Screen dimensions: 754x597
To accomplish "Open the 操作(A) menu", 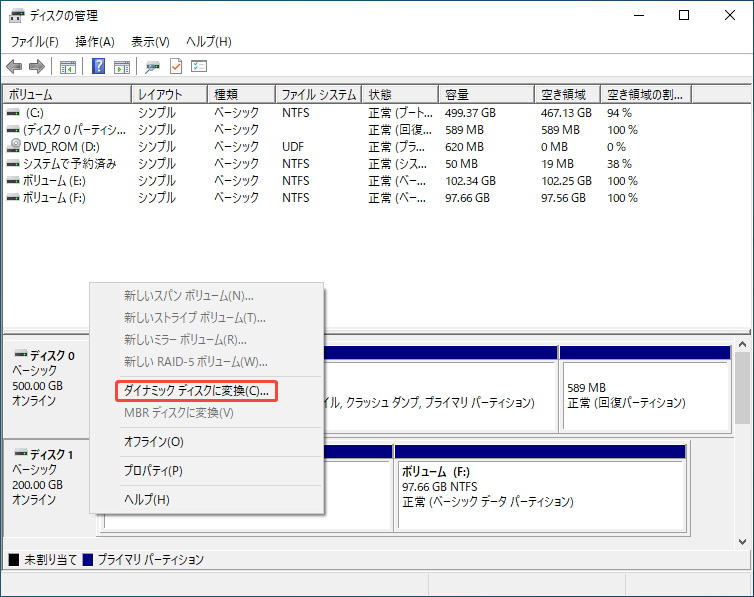I will [x=95, y=42].
